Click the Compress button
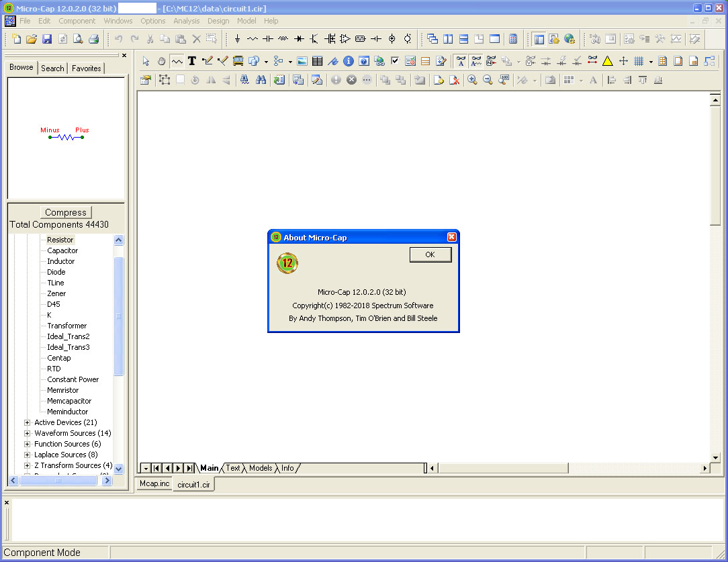The height and width of the screenshot is (562, 728). coord(65,213)
